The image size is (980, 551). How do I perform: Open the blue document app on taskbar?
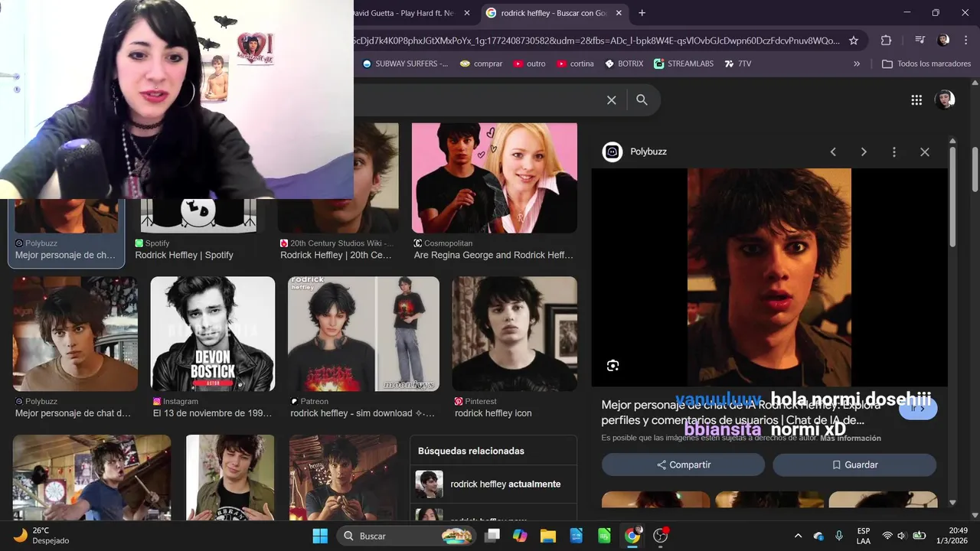[577, 536]
